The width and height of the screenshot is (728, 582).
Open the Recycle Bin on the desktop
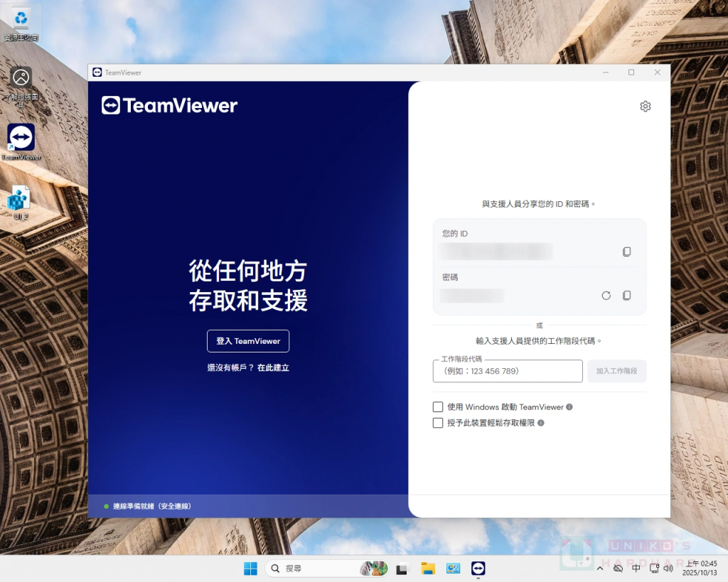21,21
